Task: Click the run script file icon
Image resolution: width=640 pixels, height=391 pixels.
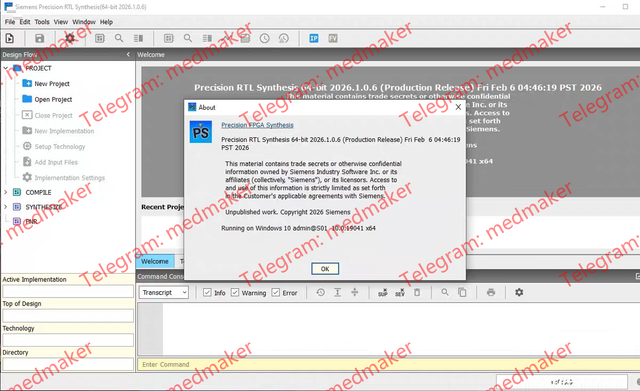Action: pyautogui.click(x=9, y=38)
